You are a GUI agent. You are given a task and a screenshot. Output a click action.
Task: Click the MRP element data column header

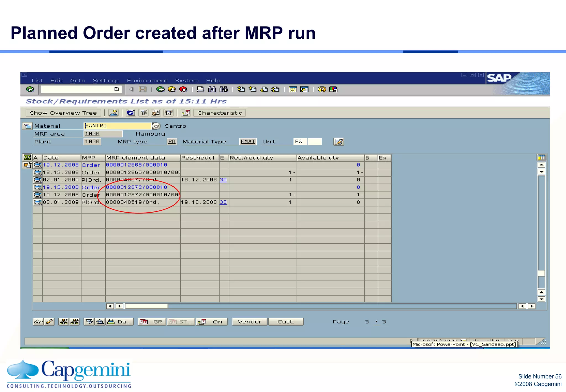(143, 158)
